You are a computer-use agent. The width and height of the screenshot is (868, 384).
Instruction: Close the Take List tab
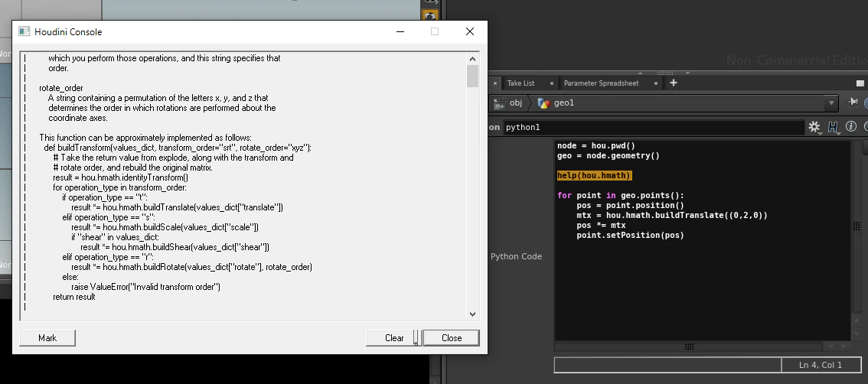coord(551,83)
